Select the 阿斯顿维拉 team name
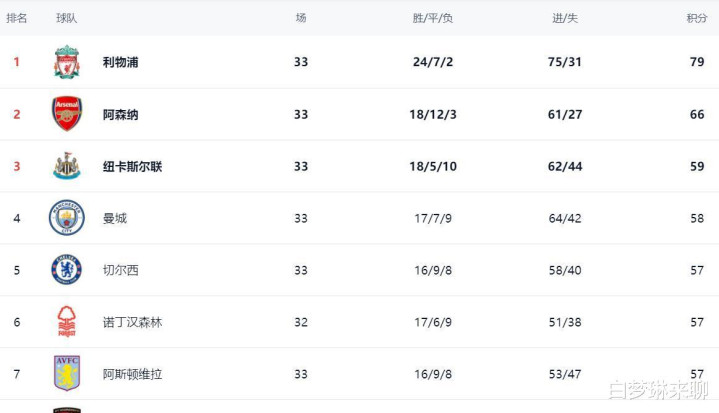This screenshot has height=413, width=719. coord(133,374)
